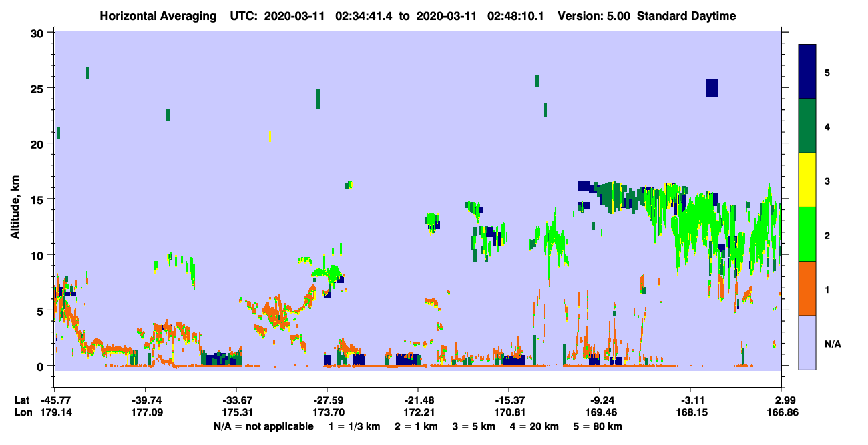This screenshot has height=445, width=868.
Task: Click the 'Horizontal Averaging' title text
Action: click(159, 16)
